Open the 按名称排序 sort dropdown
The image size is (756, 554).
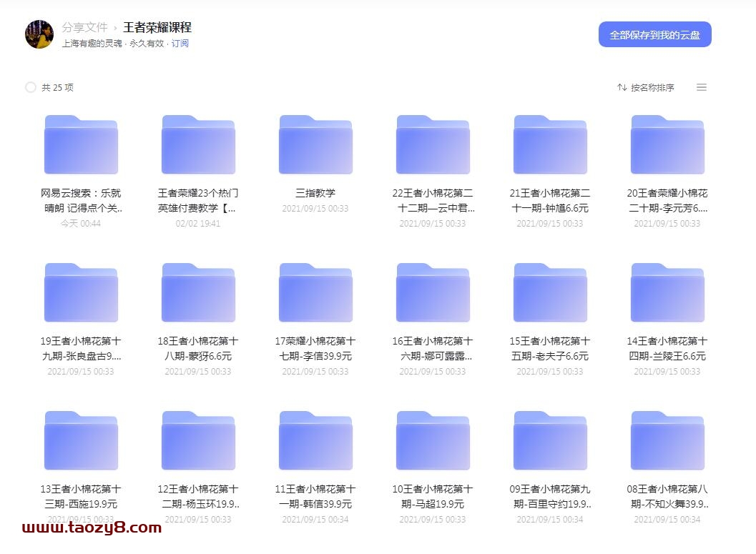(646, 87)
